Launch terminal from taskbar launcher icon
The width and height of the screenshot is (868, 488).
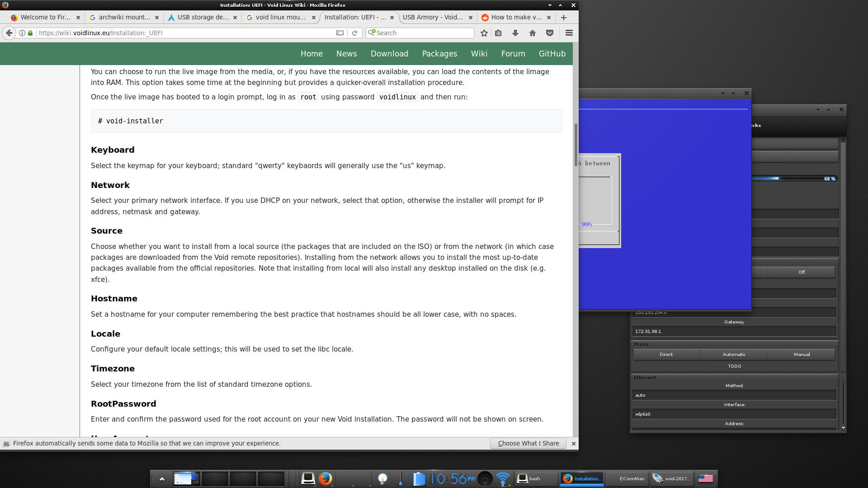point(308,479)
